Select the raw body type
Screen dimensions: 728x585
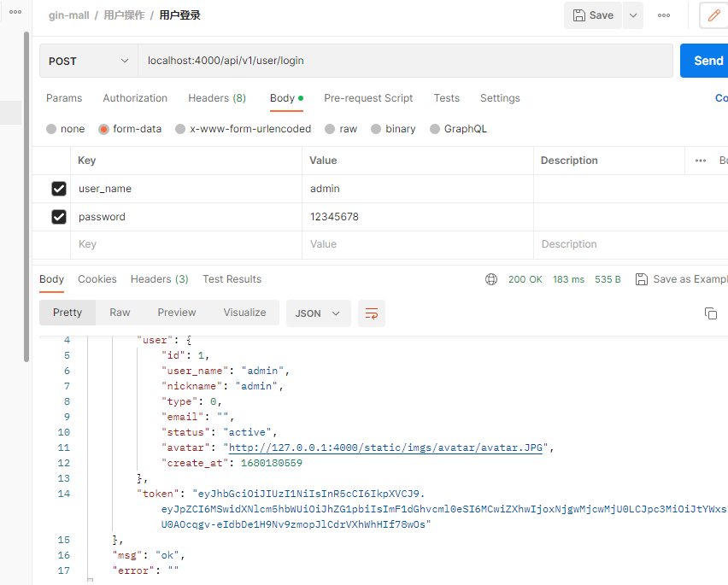tap(341, 129)
